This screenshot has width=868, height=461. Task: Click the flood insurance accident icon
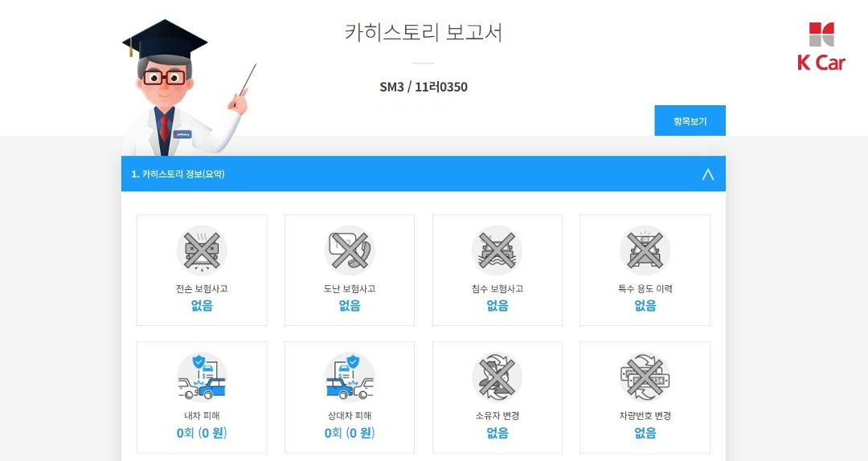point(497,251)
